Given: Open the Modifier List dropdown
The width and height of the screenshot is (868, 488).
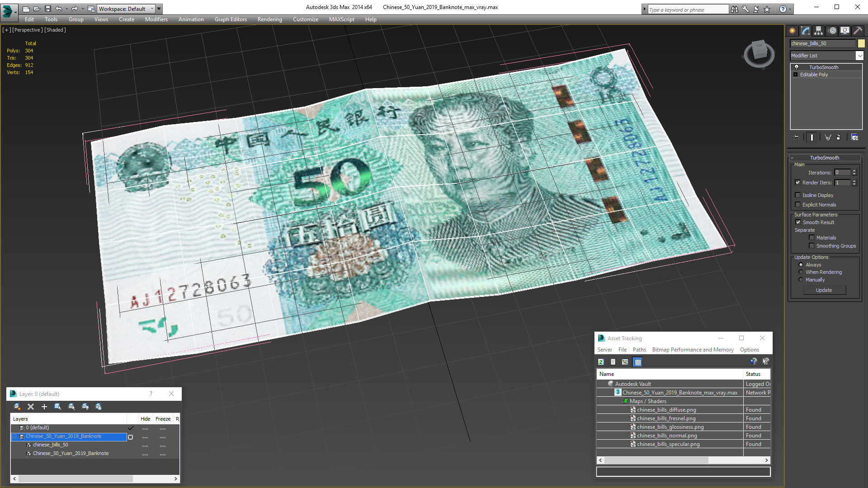Looking at the screenshot, I should tap(859, 56).
